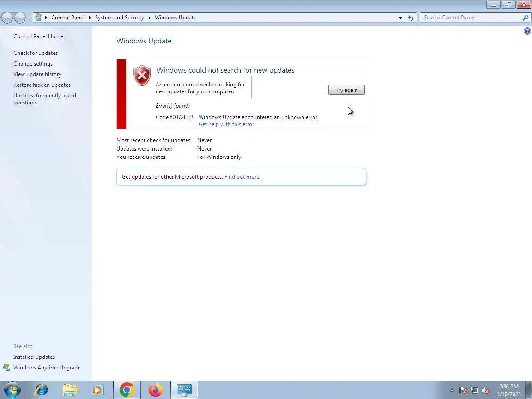Open Restore hidden updates
The height and width of the screenshot is (399, 532).
coord(42,85)
